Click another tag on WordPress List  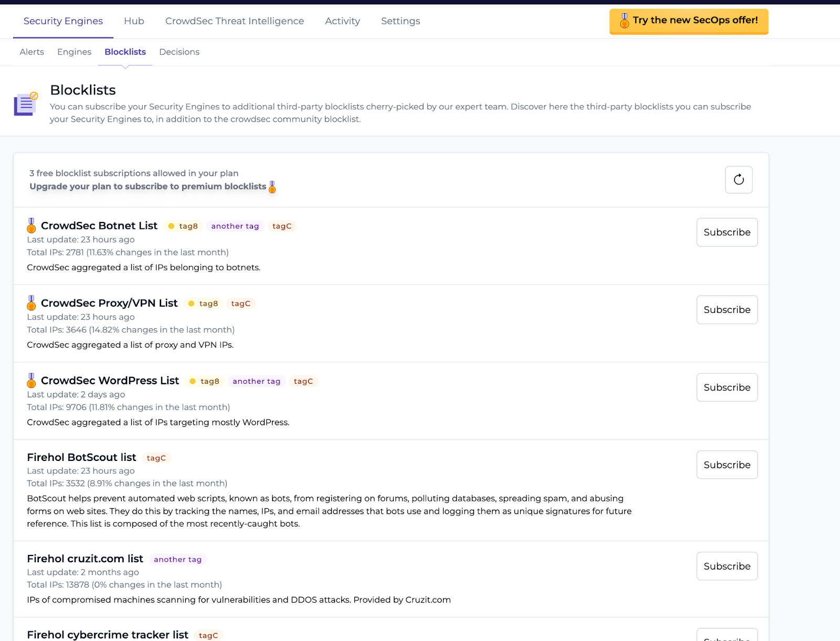pyautogui.click(x=257, y=381)
